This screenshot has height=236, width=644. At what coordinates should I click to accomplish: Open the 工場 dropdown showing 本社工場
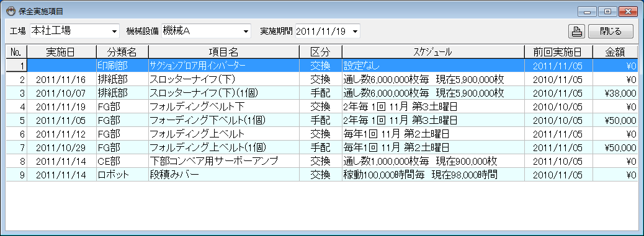(x=74, y=31)
